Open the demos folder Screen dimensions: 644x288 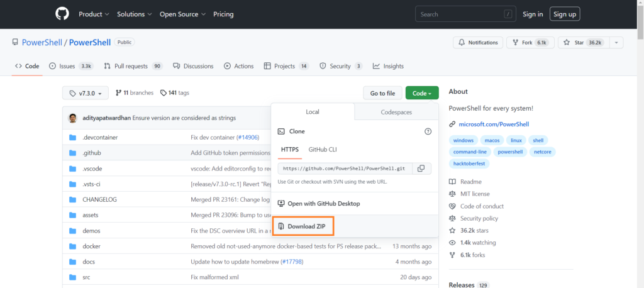(x=91, y=231)
